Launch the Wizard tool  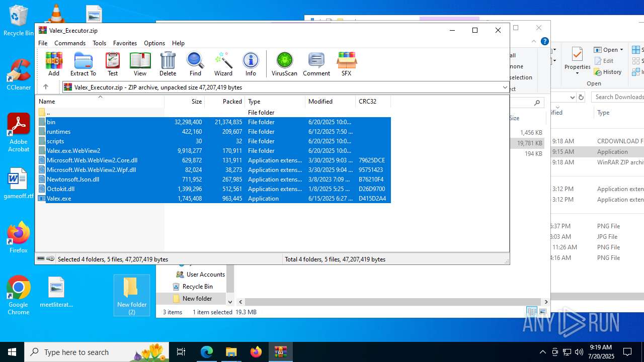[223, 64]
